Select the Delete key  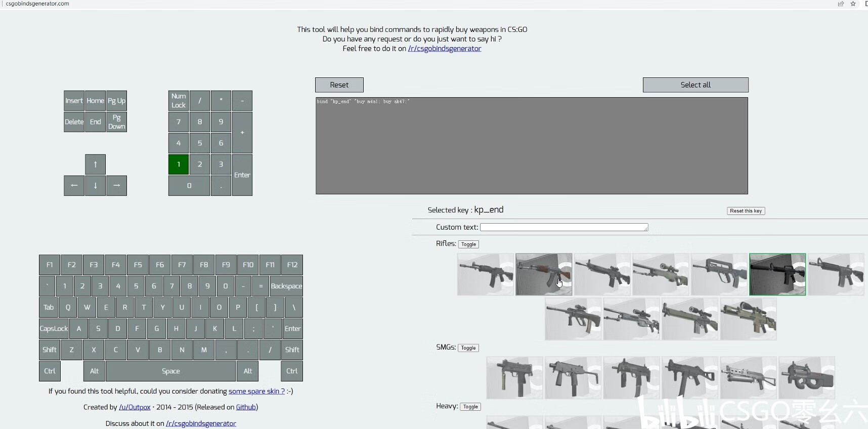(x=74, y=122)
